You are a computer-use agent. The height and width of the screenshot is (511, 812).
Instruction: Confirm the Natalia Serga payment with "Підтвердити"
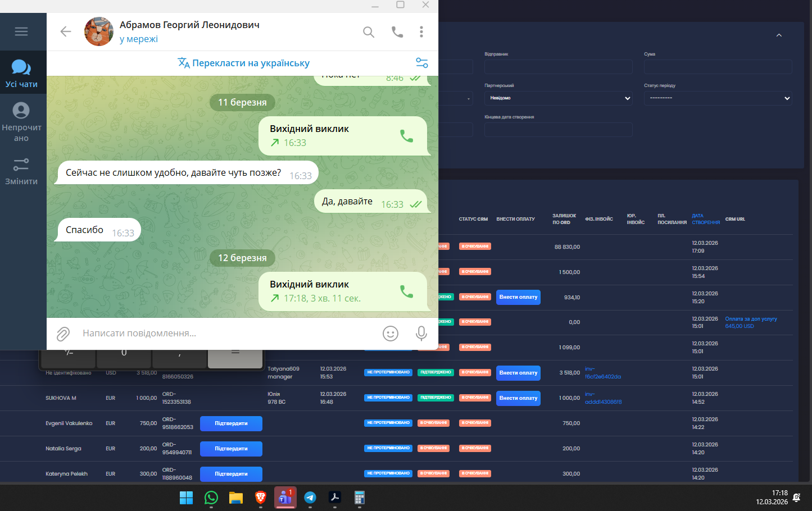click(x=231, y=449)
